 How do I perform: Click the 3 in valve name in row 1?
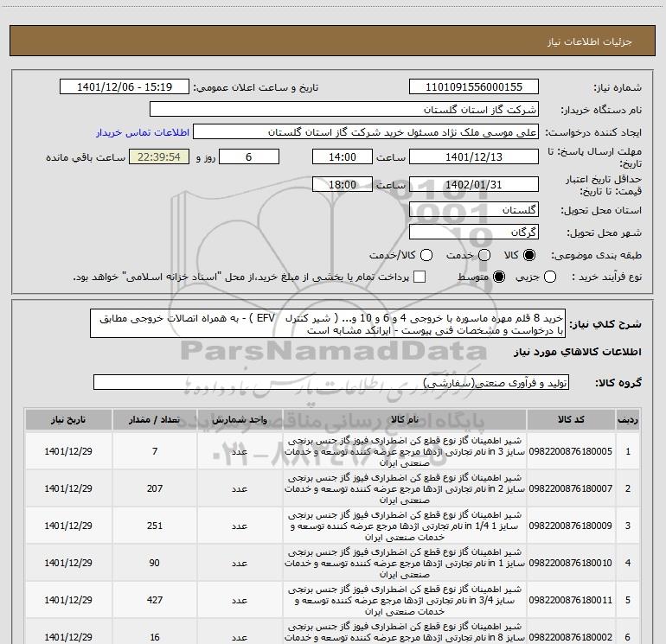tap(405, 451)
